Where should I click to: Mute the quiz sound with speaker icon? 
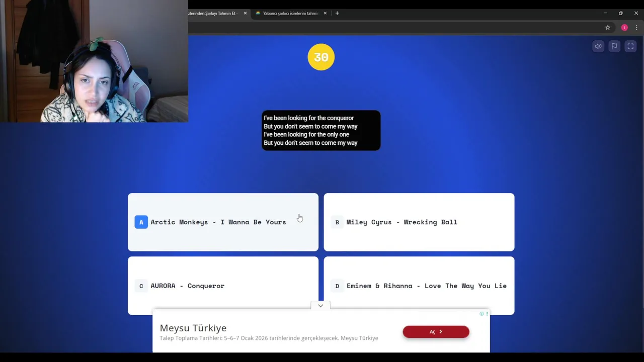click(x=598, y=46)
